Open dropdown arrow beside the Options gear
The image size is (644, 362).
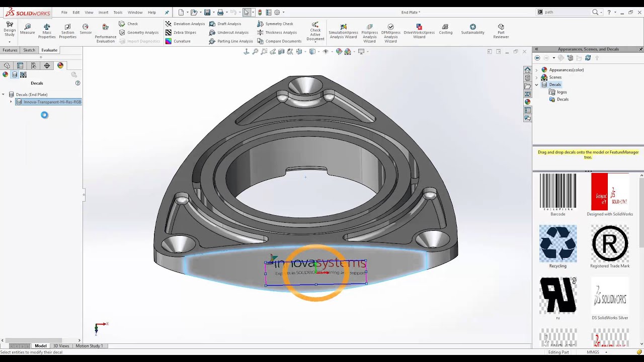[283, 12]
